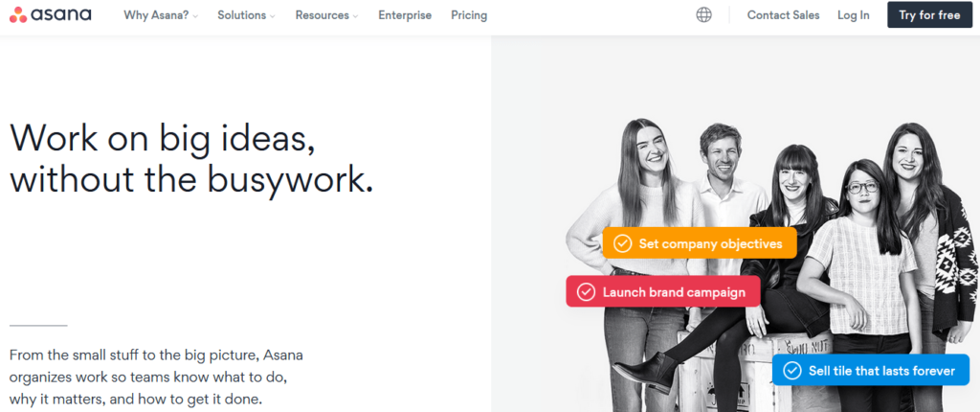Click the Asana three-dot logo icon
This screenshot has width=980, height=412.
[x=18, y=15]
